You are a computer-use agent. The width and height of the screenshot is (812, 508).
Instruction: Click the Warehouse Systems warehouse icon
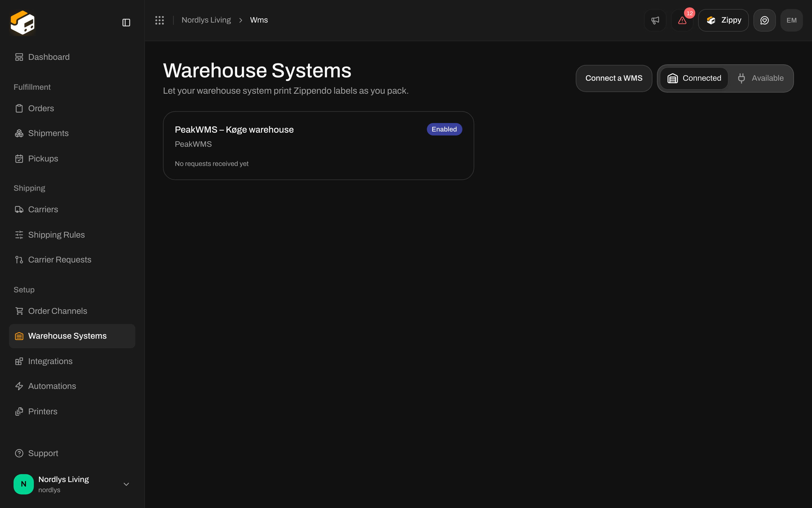(x=19, y=336)
